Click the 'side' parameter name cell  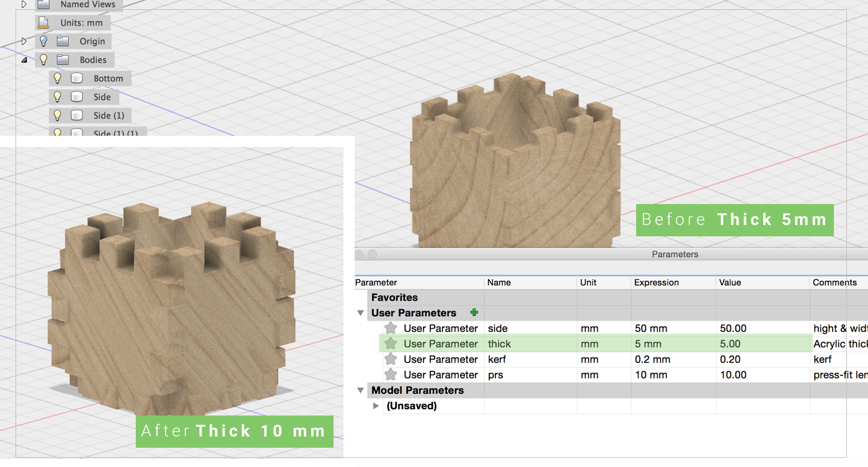pyautogui.click(x=531, y=328)
